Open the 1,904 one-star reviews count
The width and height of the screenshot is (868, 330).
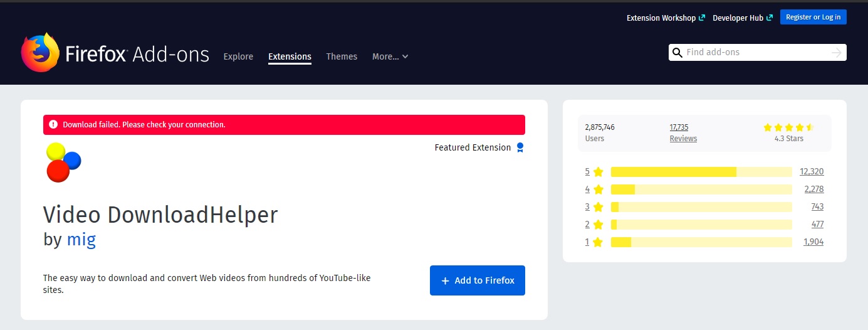[x=813, y=242]
